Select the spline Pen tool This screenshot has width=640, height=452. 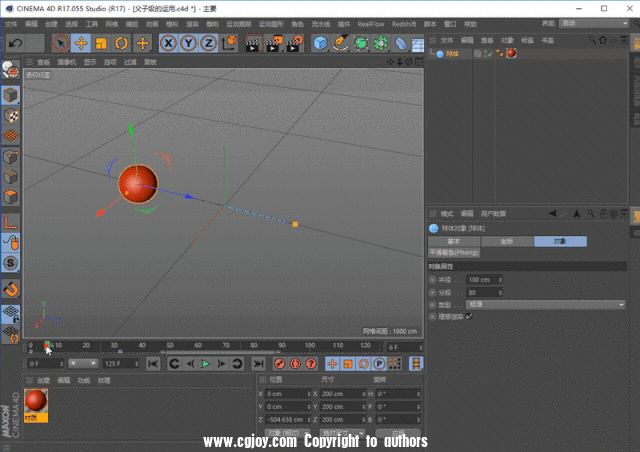click(340, 43)
